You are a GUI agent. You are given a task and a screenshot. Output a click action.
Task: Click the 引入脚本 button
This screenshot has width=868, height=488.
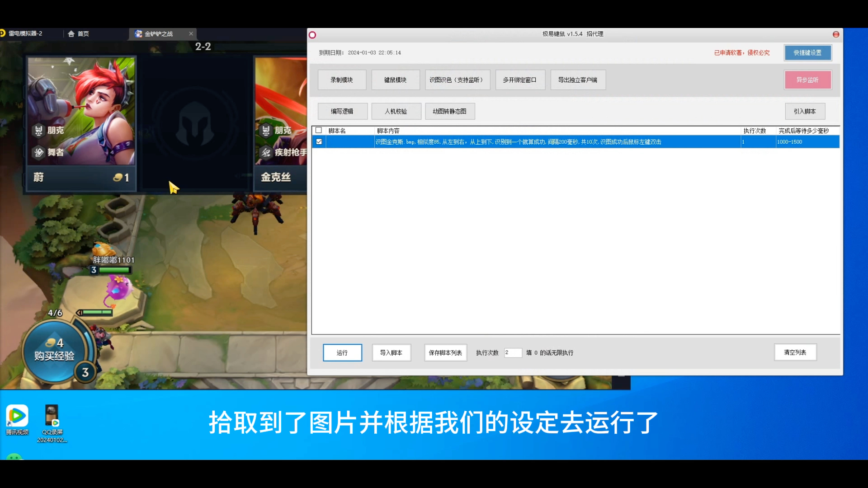805,111
